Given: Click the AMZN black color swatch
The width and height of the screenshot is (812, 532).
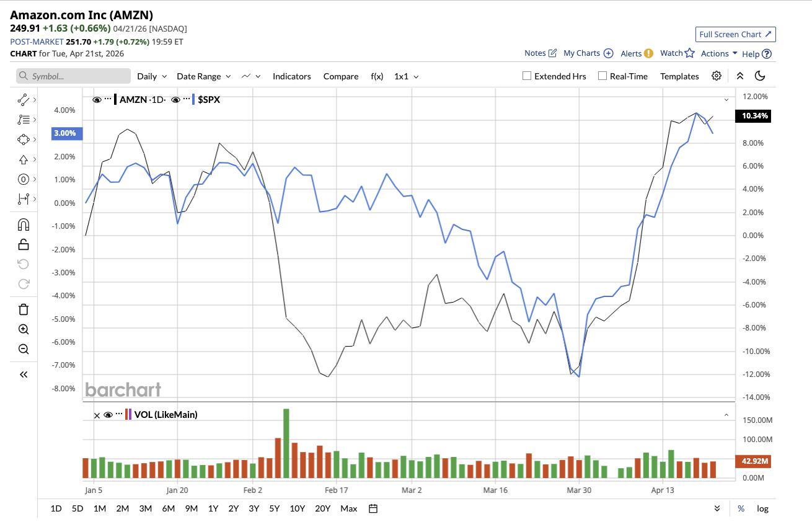Looking at the screenshot, I should 116,99.
